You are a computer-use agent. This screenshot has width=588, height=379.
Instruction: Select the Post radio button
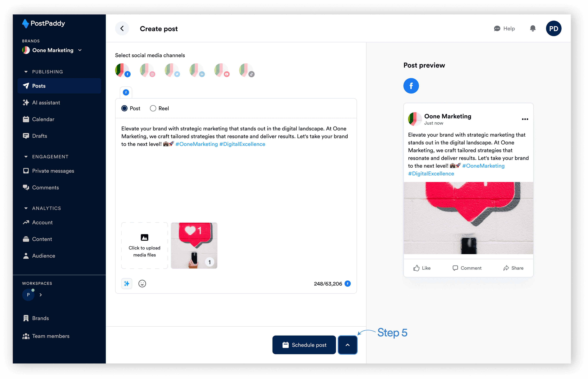click(124, 108)
